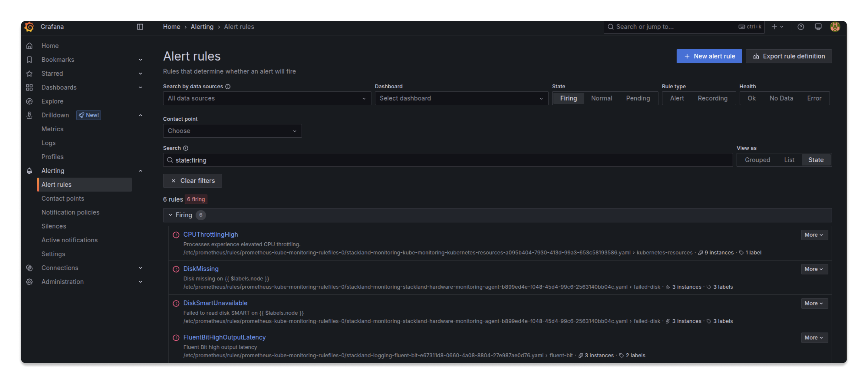Screen dimensions: 868x384
Task: Click the Administration gear icon
Action: click(x=29, y=282)
